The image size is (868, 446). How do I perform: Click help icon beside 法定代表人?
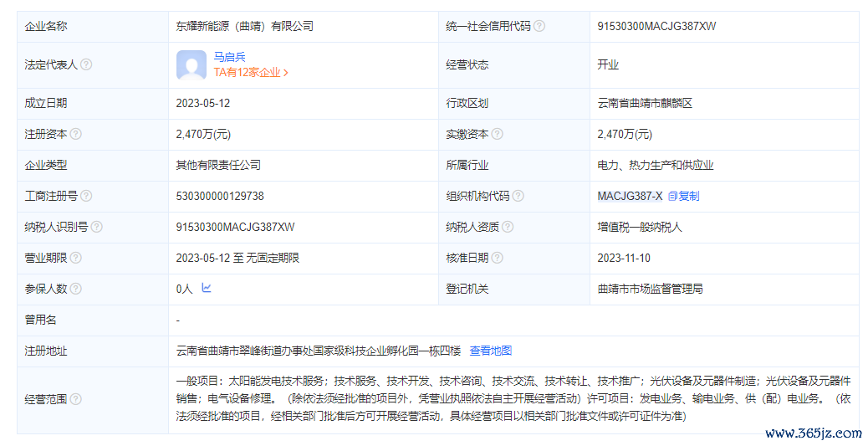(x=86, y=64)
